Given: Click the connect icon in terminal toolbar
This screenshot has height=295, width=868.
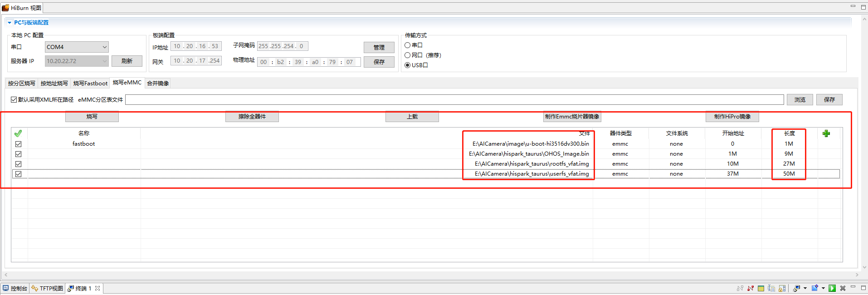Looking at the screenshot, I should coord(740,288).
